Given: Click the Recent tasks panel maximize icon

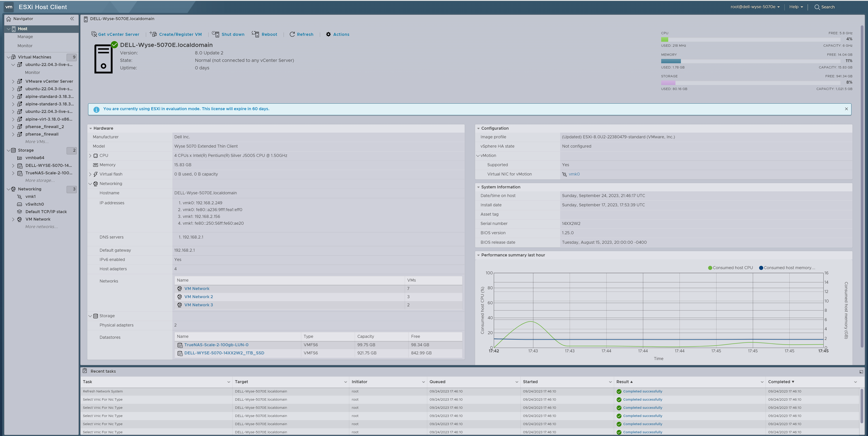Looking at the screenshot, I should point(861,372).
